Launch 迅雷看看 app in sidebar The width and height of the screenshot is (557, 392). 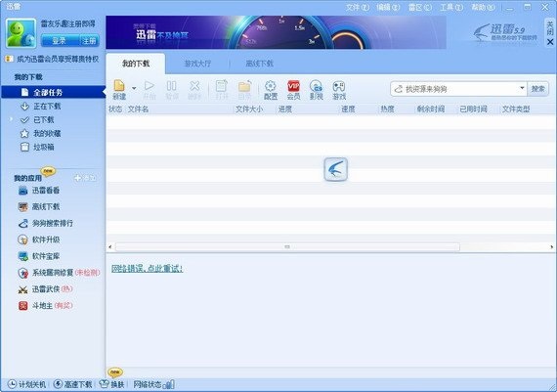[39, 191]
